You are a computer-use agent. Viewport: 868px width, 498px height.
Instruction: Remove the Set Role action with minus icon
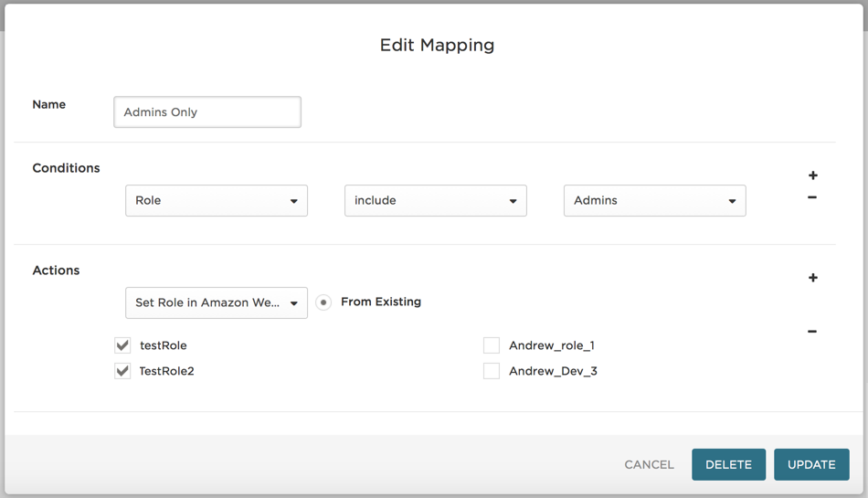[812, 332]
